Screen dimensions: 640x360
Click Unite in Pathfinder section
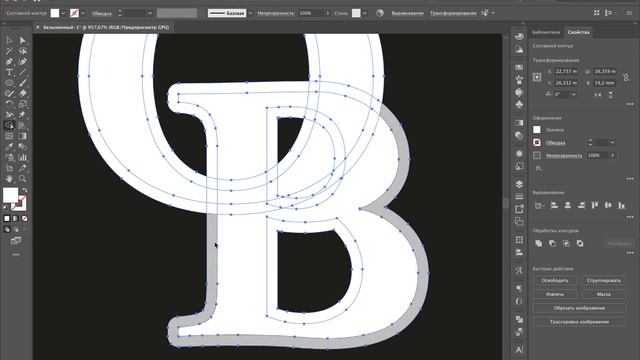539,243
